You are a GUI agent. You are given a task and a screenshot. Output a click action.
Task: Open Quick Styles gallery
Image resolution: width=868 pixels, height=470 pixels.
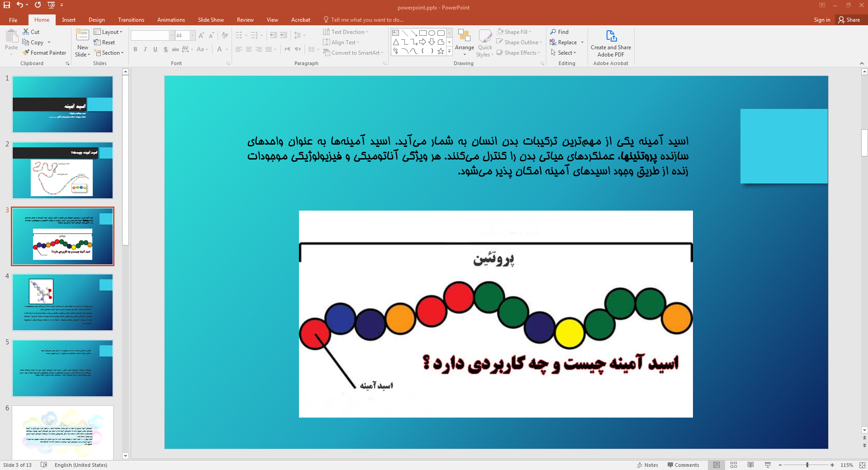[x=485, y=43]
